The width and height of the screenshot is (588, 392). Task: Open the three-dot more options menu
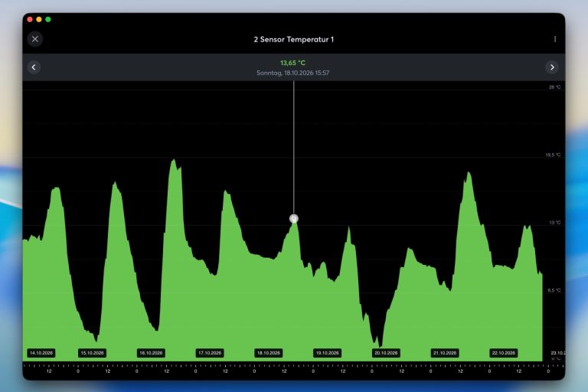[555, 39]
